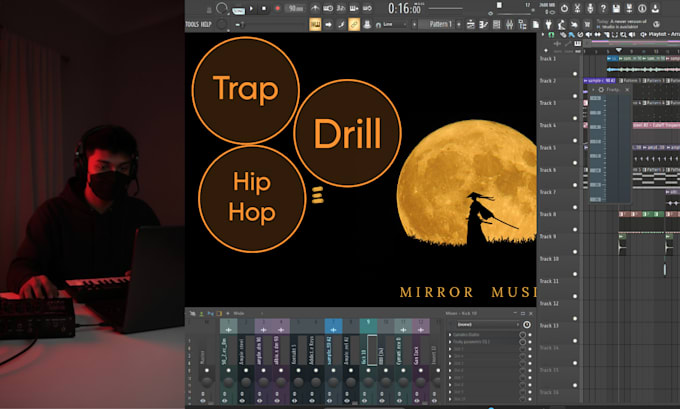
Task: Open the TOOLS menu
Action: pyautogui.click(x=191, y=24)
